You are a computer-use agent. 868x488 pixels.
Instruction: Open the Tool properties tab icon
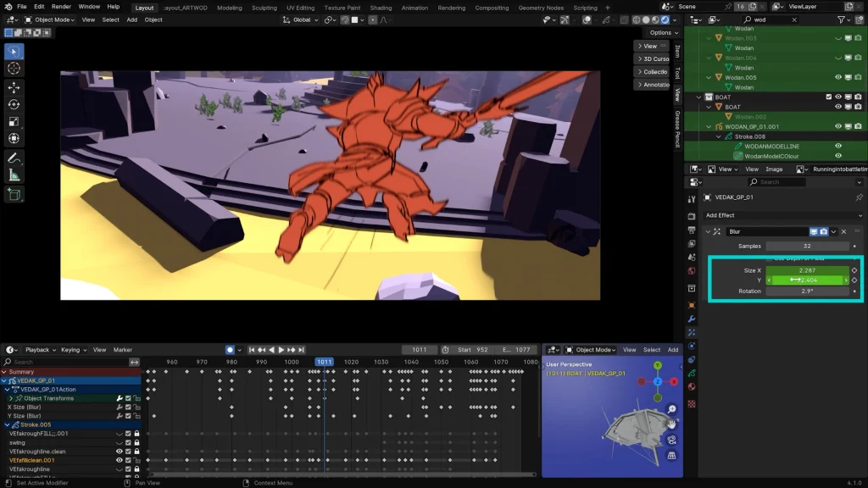coord(692,199)
